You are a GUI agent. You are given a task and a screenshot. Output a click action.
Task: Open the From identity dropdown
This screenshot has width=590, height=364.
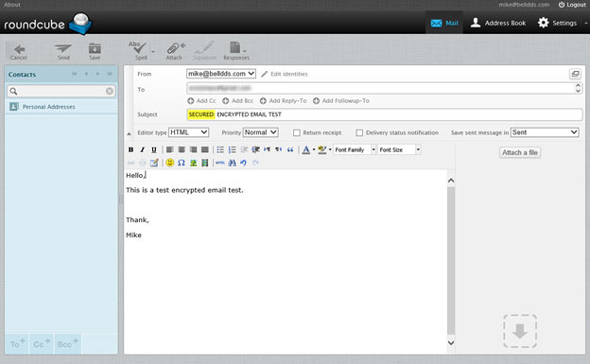pos(221,74)
